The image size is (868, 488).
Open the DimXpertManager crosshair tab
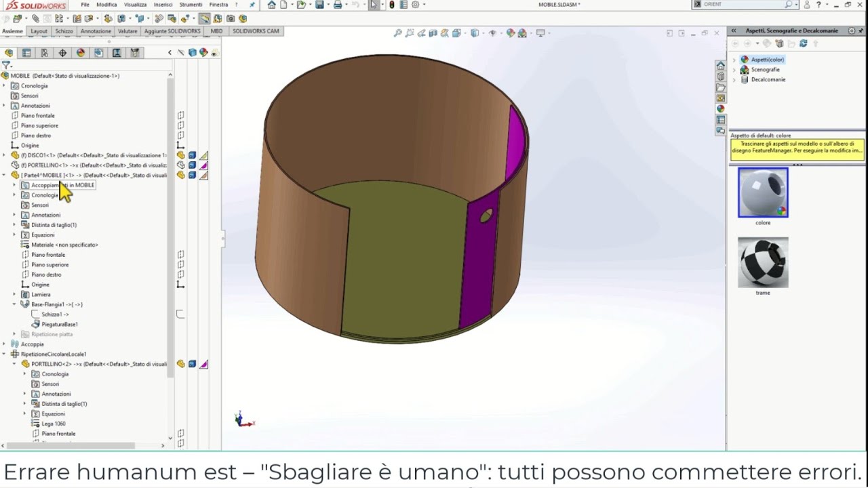point(62,53)
